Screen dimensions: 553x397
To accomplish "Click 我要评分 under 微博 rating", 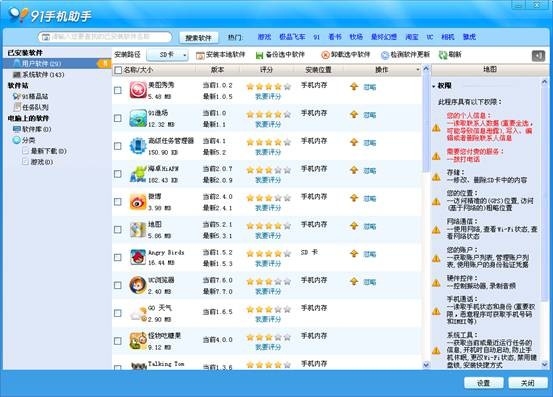I will click(268, 208).
